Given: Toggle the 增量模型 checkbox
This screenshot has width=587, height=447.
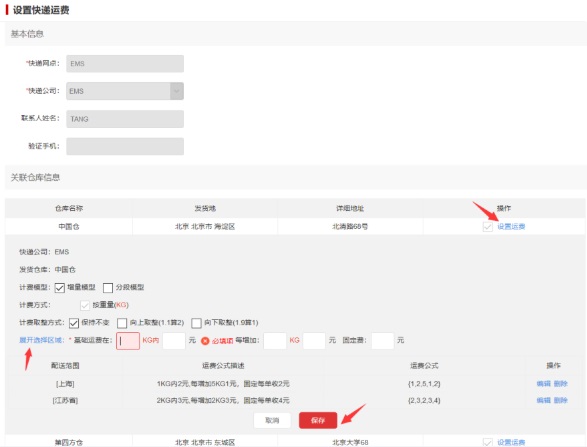Looking at the screenshot, I should (60, 288).
